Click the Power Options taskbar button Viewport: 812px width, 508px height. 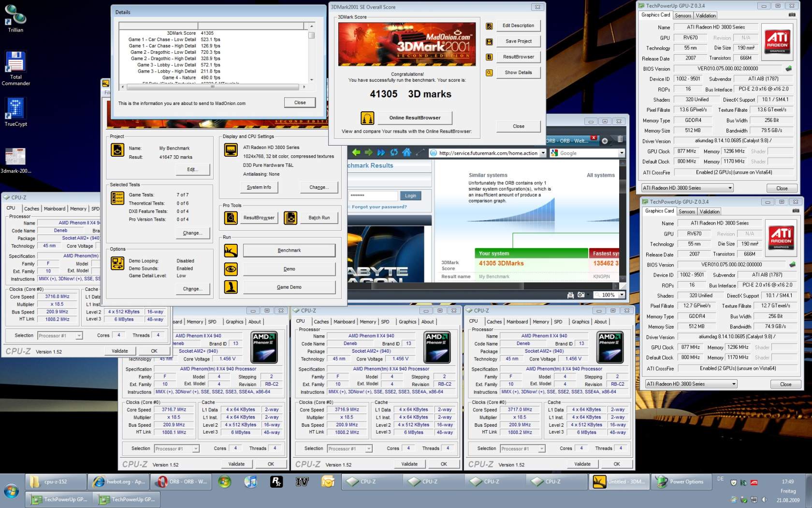pyautogui.click(x=681, y=481)
